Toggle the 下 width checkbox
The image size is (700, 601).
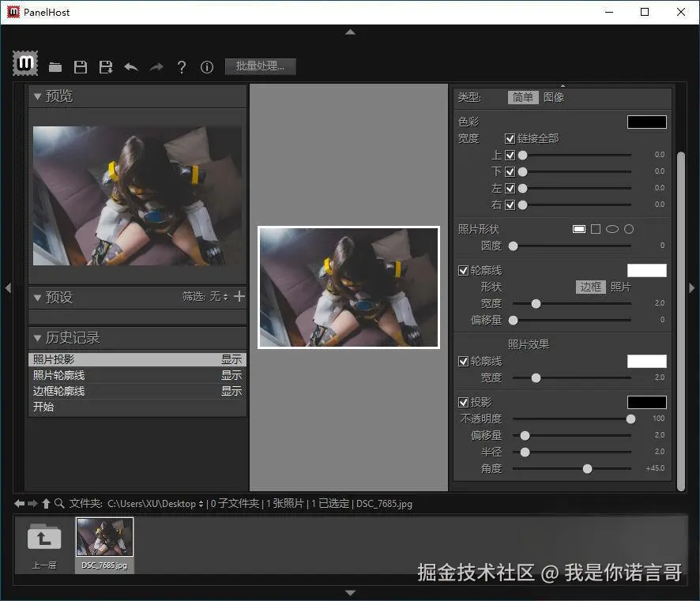tap(510, 172)
